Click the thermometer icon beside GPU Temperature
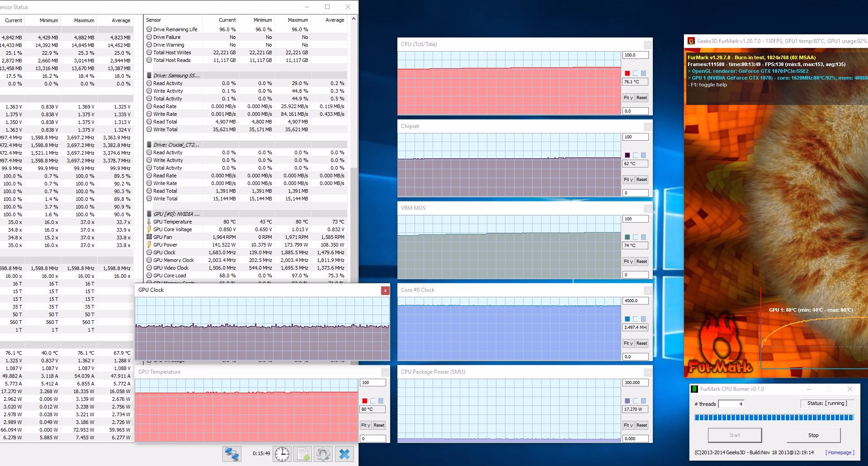 tap(149, 222)
